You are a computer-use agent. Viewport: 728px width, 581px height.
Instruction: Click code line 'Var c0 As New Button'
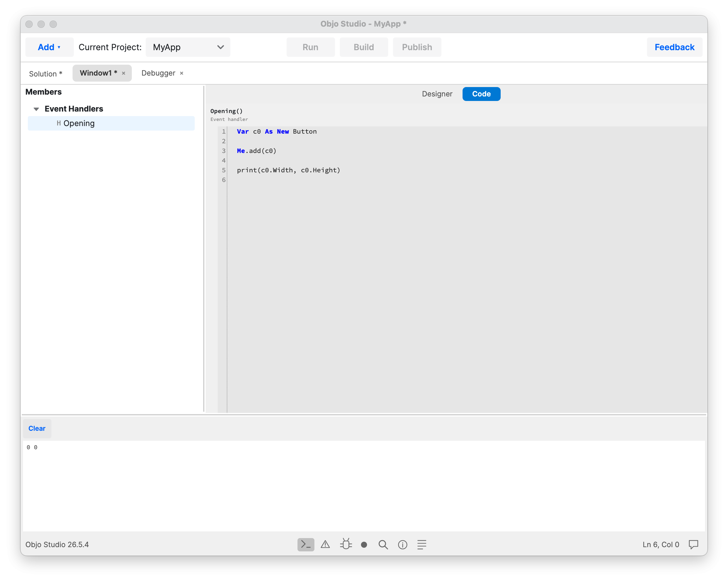(x=277, y=132)
